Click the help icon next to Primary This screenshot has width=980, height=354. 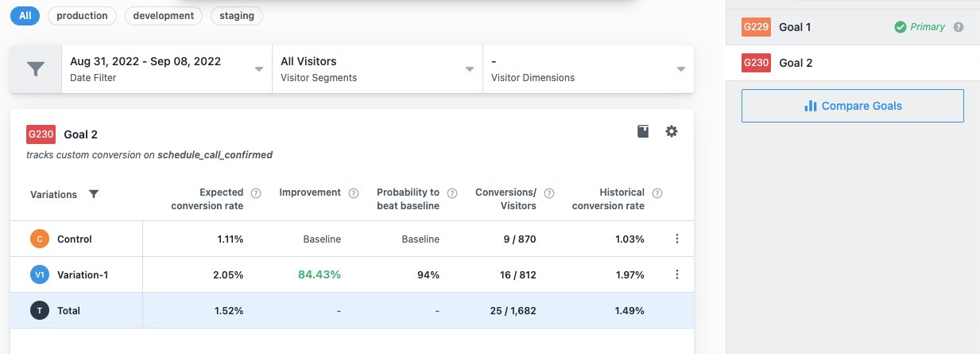[x=959, y=27]
